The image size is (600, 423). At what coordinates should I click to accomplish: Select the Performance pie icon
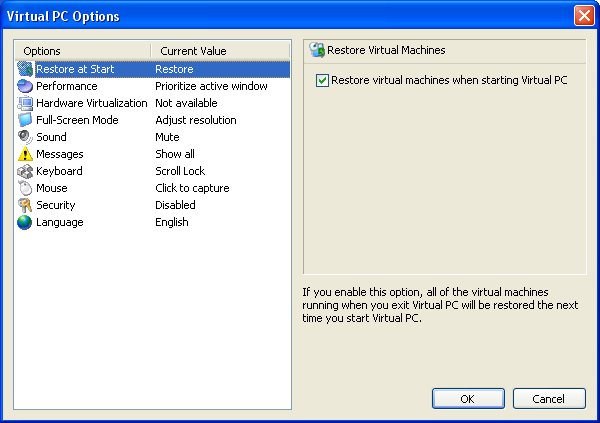pyautogui.click(x=25, y=86)
